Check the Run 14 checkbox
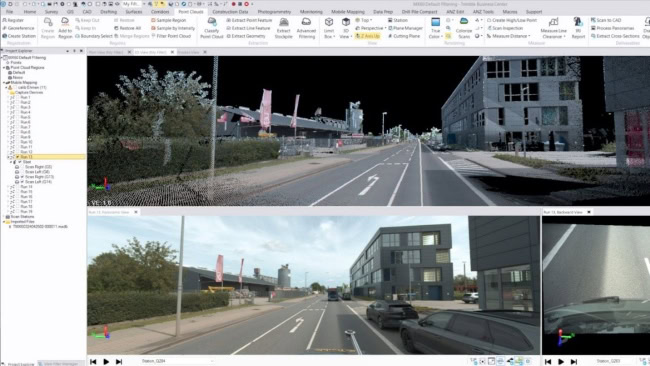 (x=17, y=187)
